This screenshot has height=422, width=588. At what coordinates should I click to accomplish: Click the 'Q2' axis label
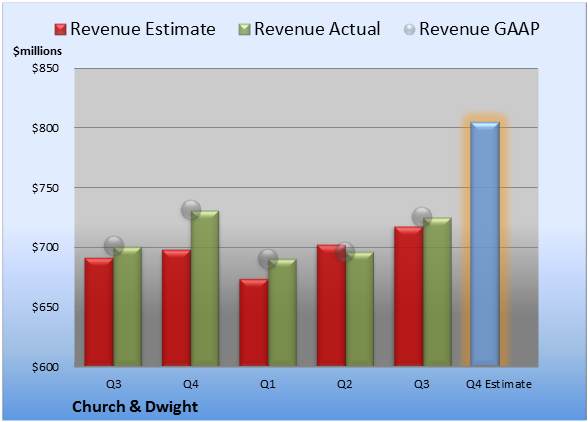[345, 384]
